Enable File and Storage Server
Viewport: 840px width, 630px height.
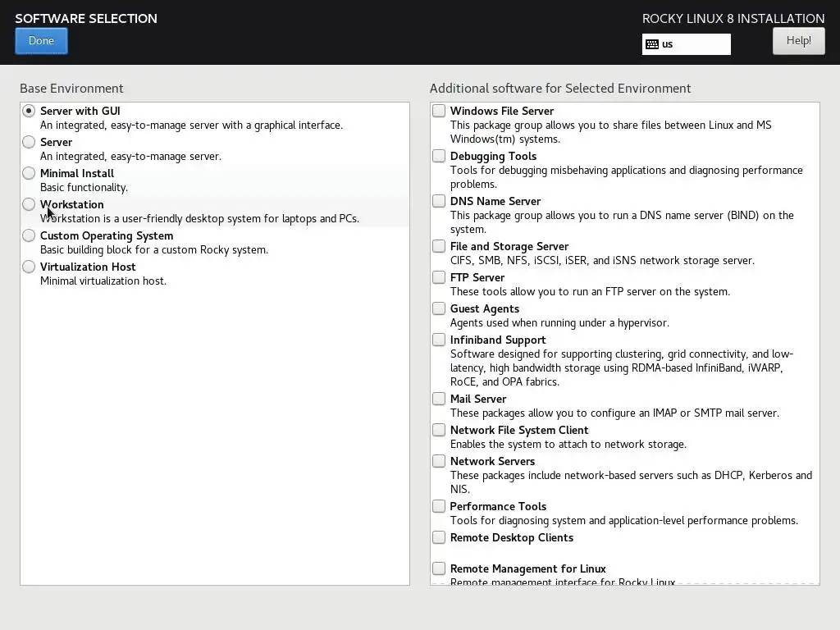[440, 246]
